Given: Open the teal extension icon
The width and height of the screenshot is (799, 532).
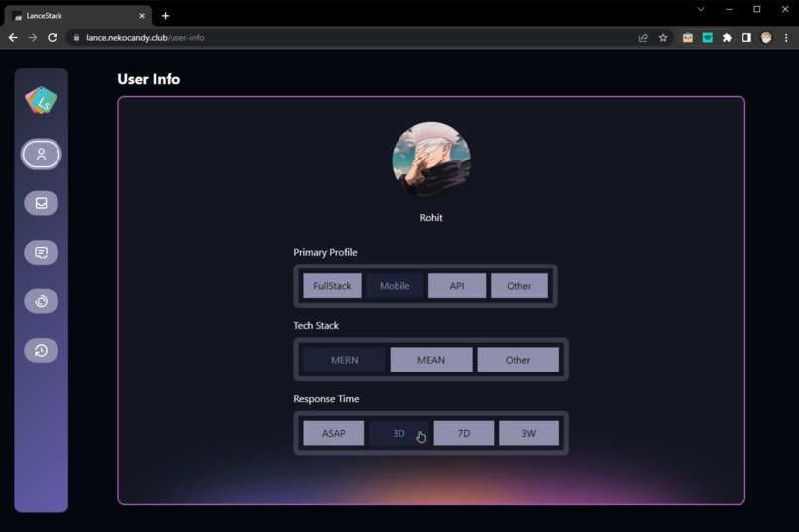Looking at the screenshot, I should [x=707, y=38].
